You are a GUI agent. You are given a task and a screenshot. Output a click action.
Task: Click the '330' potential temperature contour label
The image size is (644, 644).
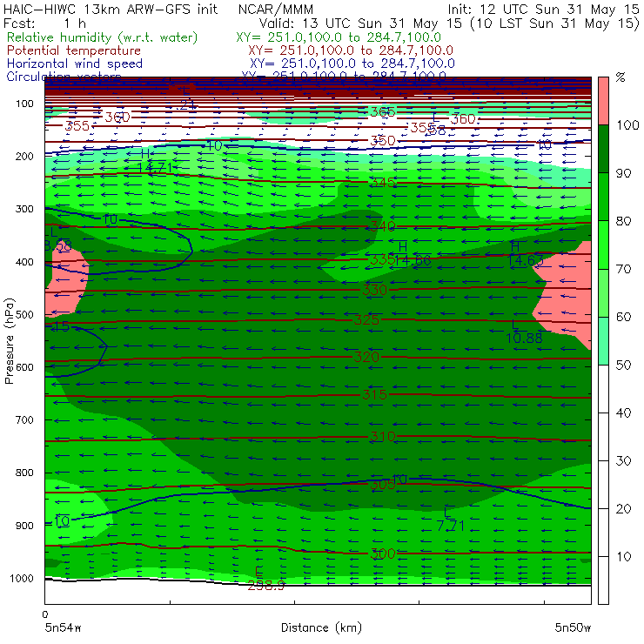coord(374,290)
